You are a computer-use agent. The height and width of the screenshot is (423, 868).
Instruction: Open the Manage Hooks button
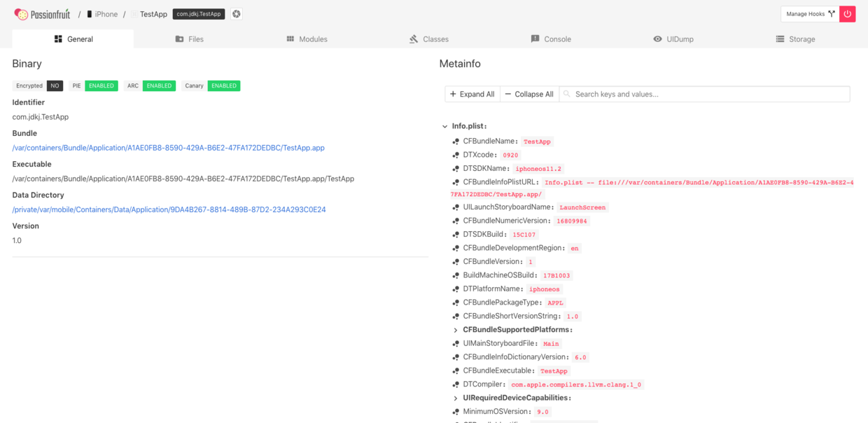click(810, 14)
